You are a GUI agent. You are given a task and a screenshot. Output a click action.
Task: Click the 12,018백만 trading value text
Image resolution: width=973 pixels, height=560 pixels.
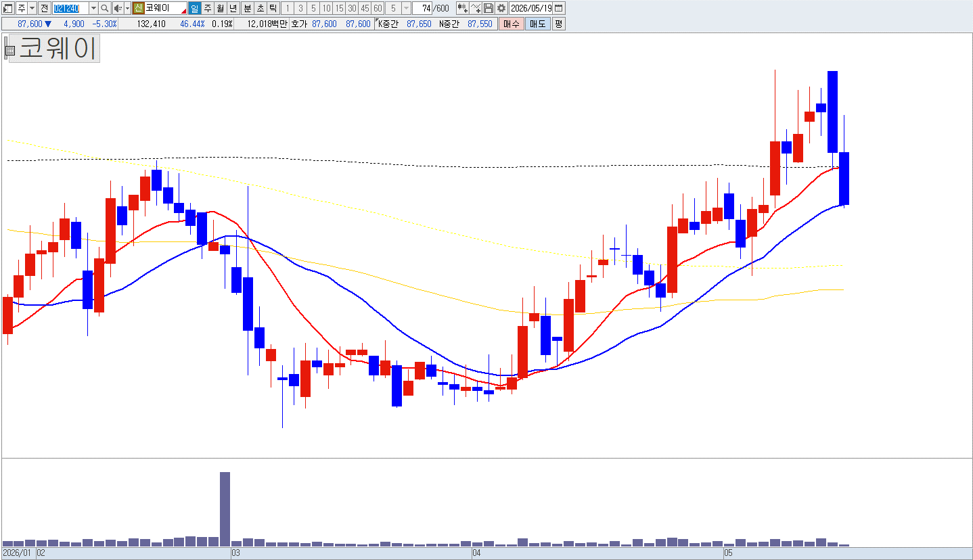click(x=267, y=24)
